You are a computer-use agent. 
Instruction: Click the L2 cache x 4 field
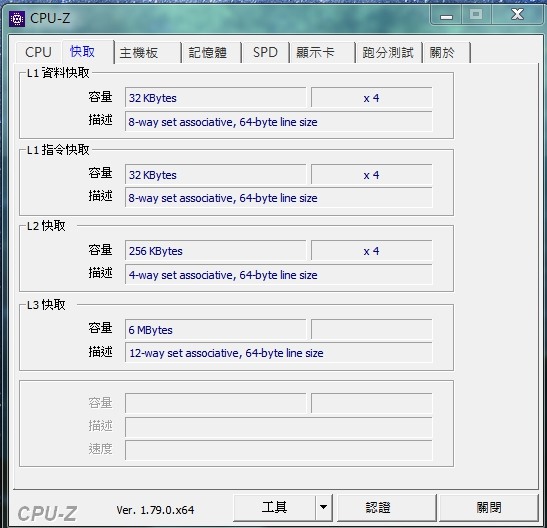(x=372, y=250)
